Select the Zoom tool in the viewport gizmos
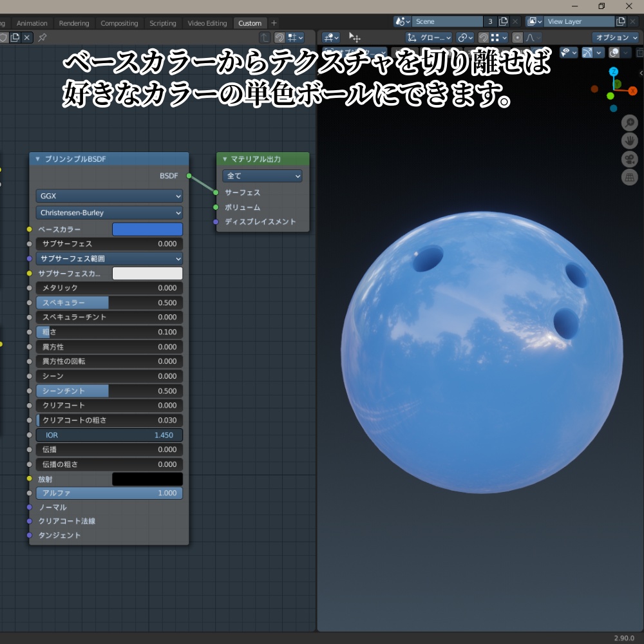This screenshot has width=644, height=644. tap(629, 122)
